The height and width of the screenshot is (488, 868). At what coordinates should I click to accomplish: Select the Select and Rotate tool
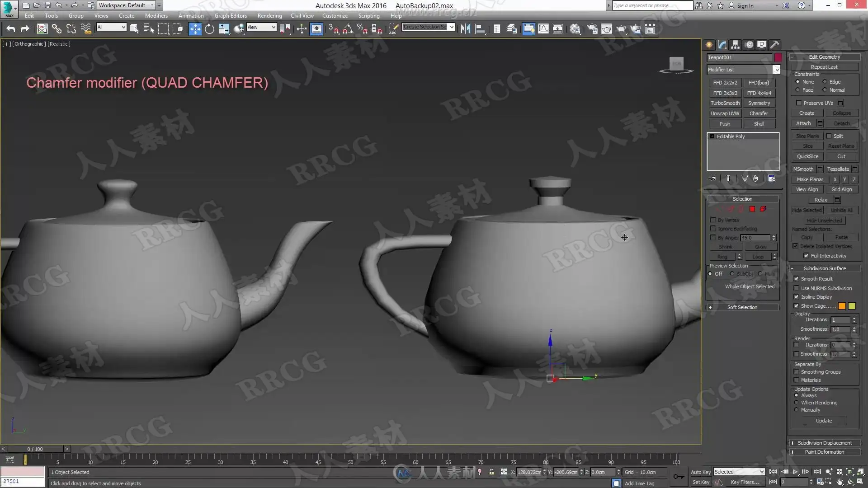[x=209, y=29]
